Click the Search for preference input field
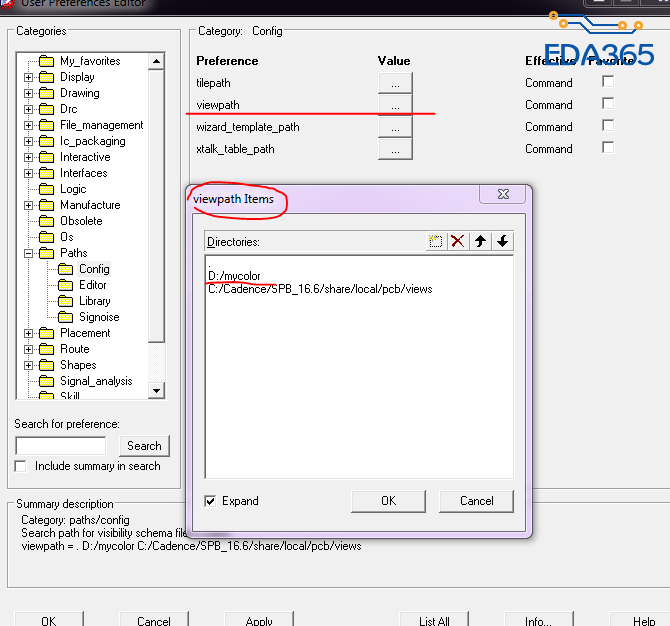 coord(61,446)
